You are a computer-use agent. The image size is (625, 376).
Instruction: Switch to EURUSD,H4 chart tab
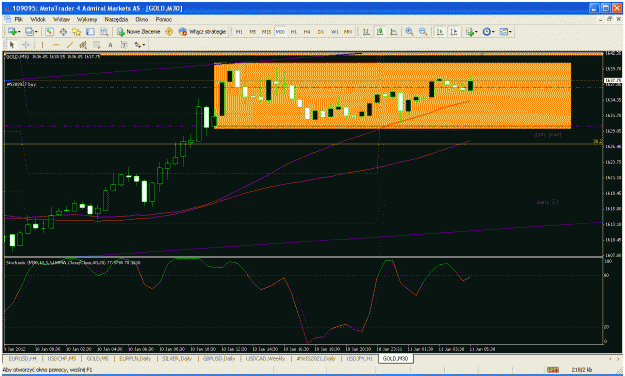tap(22, 358)
